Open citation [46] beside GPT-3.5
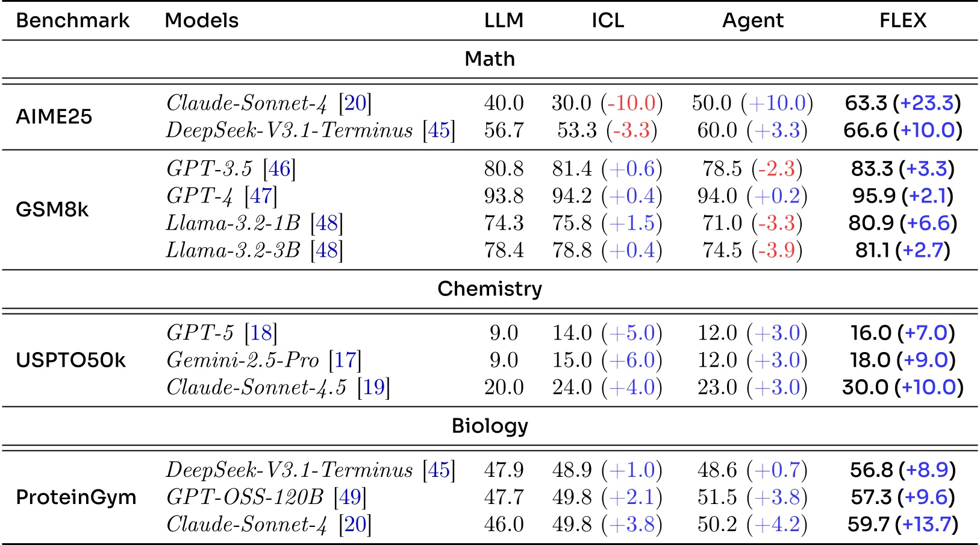This screenshot has width=980, height=545. point(279,169)
